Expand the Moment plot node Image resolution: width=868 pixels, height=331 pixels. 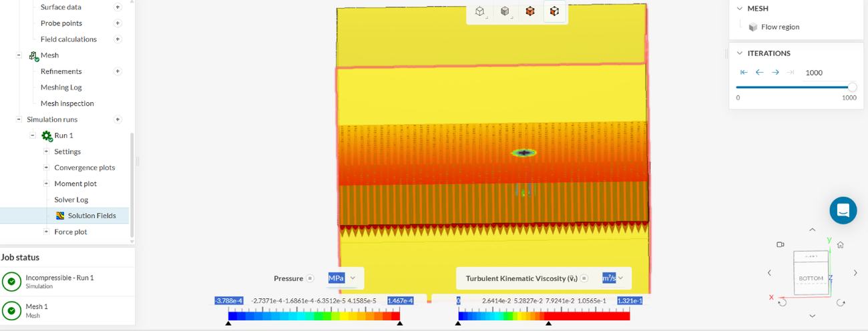[x=46, y=184]
